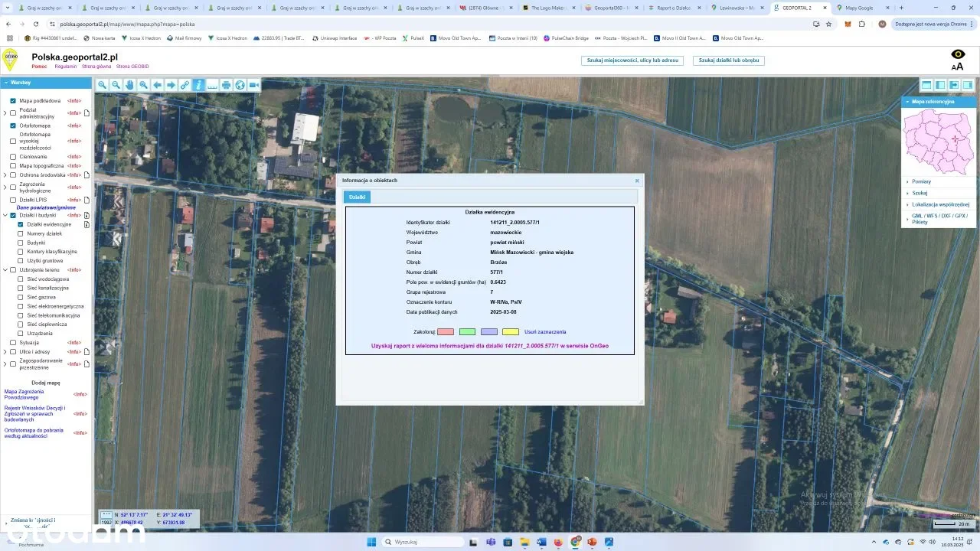The height and width of the screenshot is (551, 980).
Task: Click the globe icon in map toolbar
Action: tap(240, 85)
